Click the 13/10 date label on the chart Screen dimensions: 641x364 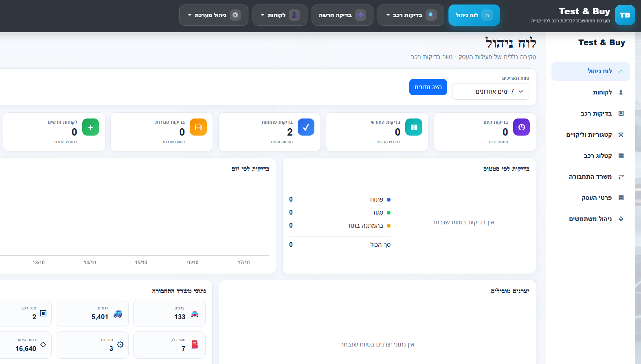[39, 263]
